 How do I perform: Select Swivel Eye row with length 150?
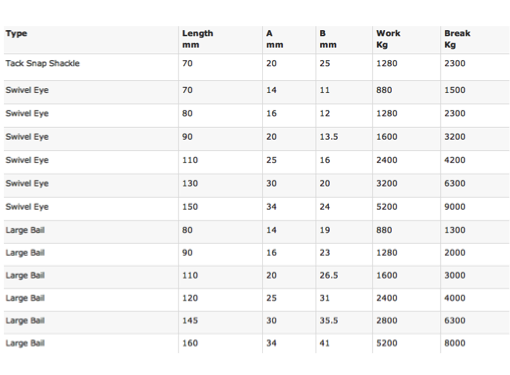tap(257, 209)
